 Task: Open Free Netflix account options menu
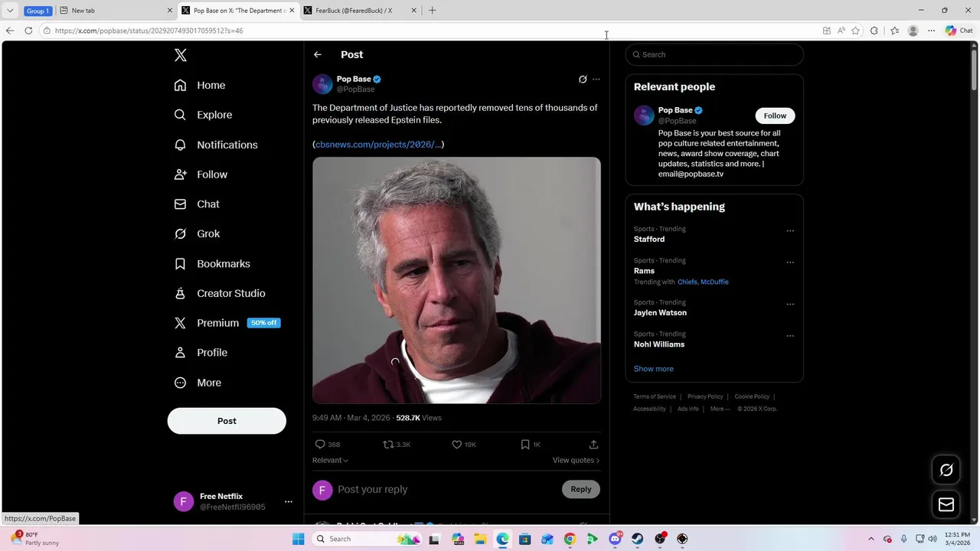point(288,502)
